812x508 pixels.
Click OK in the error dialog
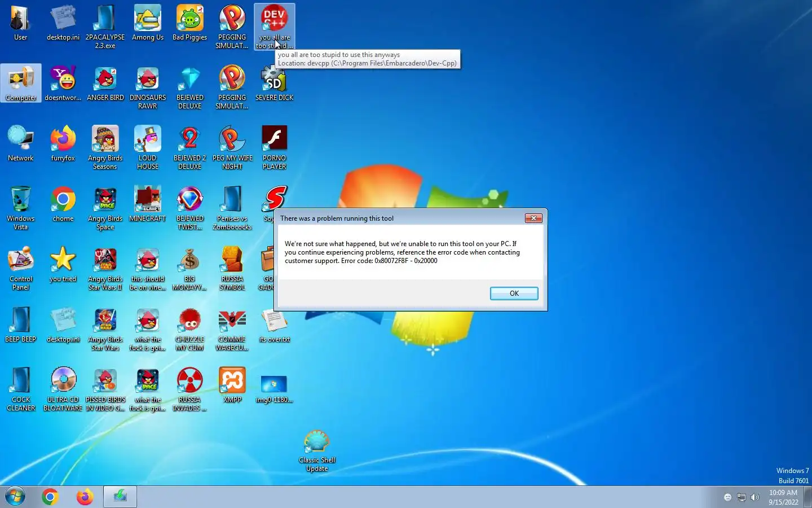pyautogui.click(x=514, y=294)
